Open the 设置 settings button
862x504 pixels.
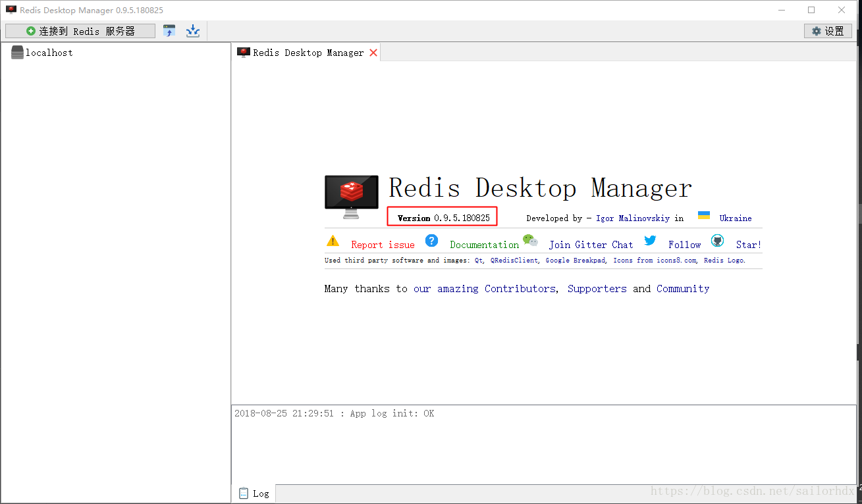coord(828,31)
